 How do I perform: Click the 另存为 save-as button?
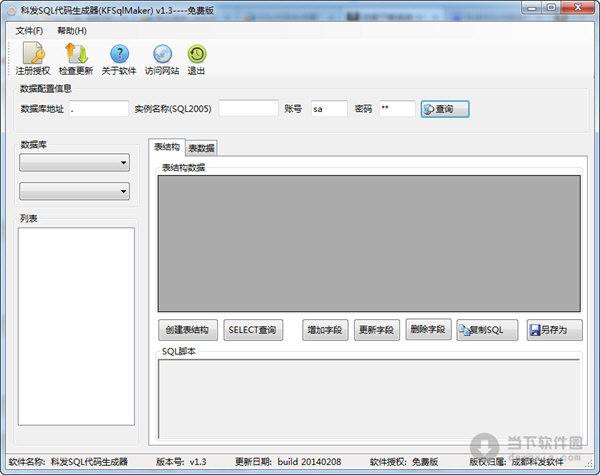pos(554,330)
